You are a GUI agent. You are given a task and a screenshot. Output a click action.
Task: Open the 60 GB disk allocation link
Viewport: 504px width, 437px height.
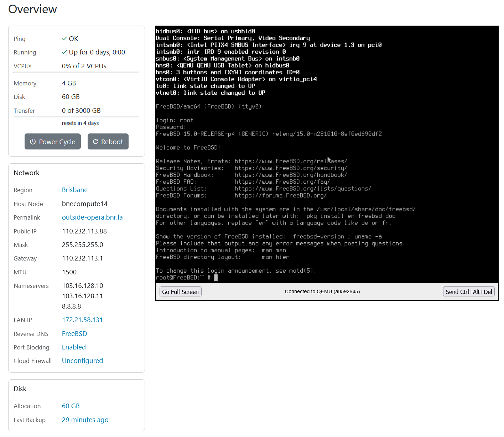point(71,406)
